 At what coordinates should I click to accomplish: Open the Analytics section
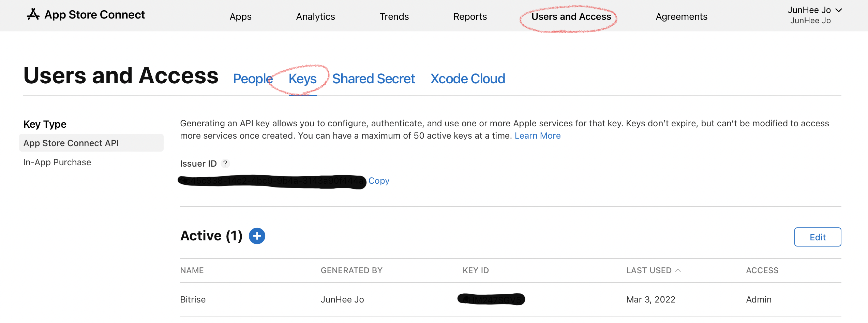[x=315, y=16]
